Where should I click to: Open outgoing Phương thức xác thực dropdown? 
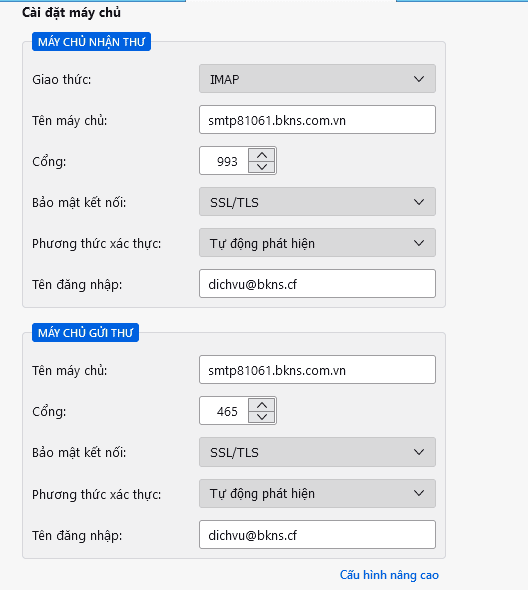tap(317, 493)
